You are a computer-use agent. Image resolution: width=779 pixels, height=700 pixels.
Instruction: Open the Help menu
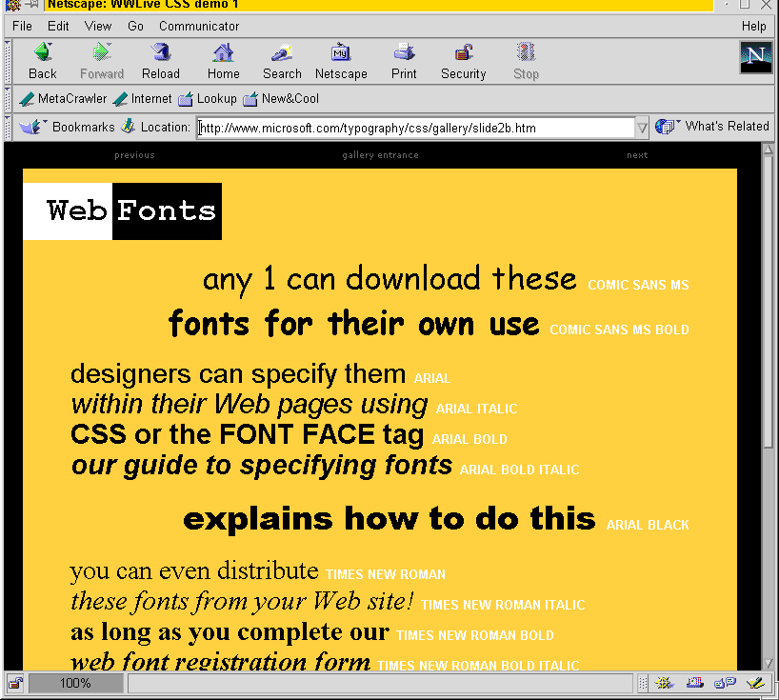[x=753, y=26]
